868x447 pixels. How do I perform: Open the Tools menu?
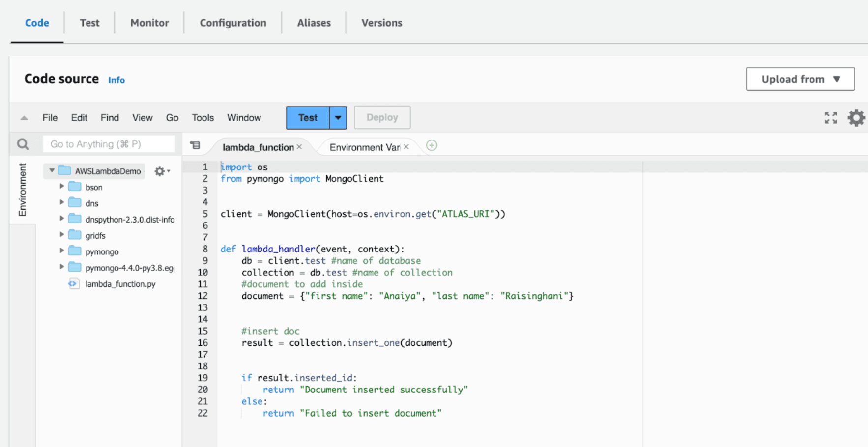[x=203, y=118]
